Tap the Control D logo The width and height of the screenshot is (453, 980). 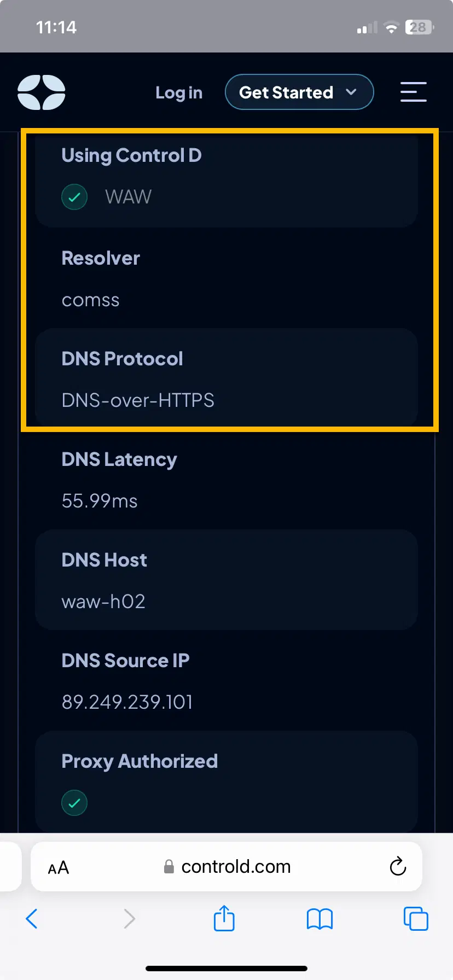41,92
